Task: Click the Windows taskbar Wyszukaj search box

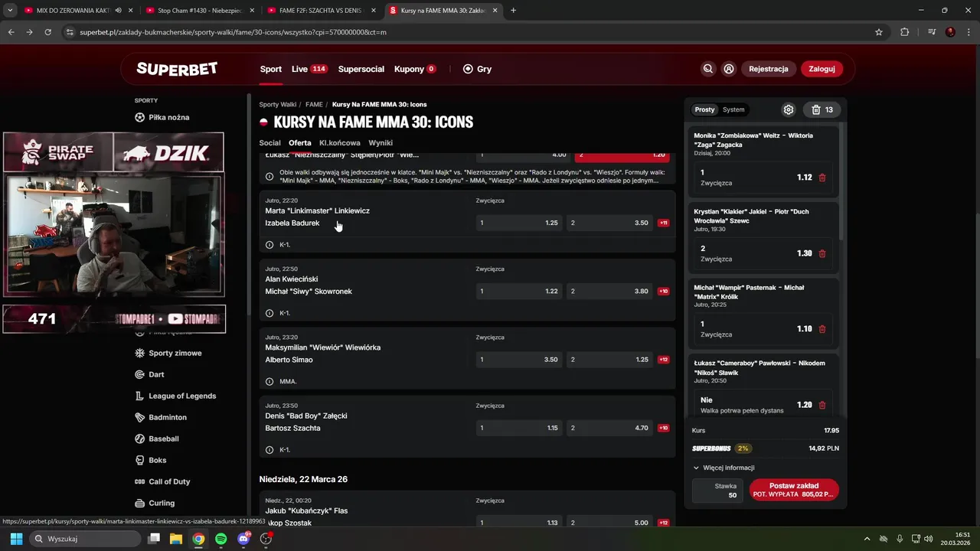Action: tap(86, 539)
